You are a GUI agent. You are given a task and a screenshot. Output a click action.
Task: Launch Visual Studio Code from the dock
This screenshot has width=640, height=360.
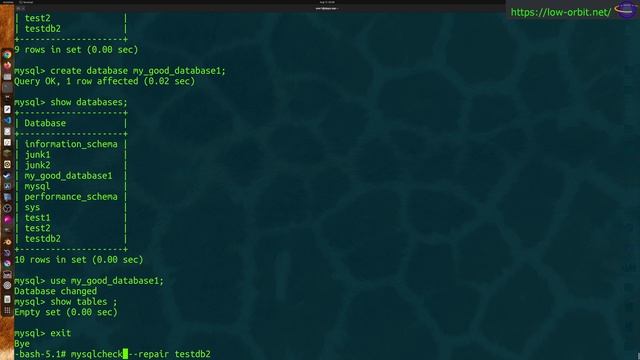pos(7,120)
